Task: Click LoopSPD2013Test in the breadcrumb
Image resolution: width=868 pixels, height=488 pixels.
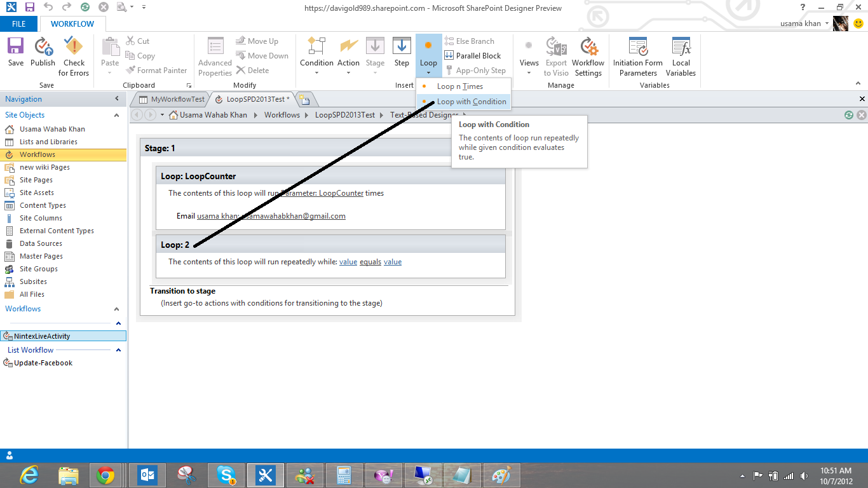Action: (345, 115)
